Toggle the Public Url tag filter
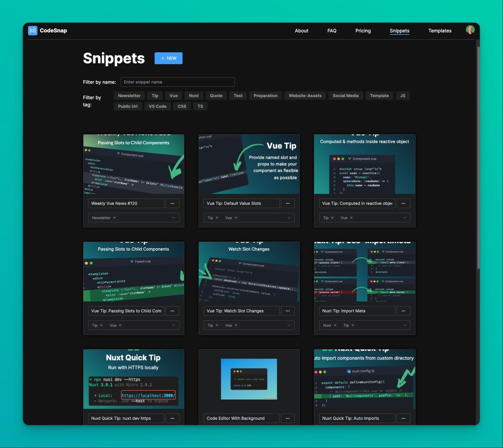The image size is (503, 448). tap(128, 106)
